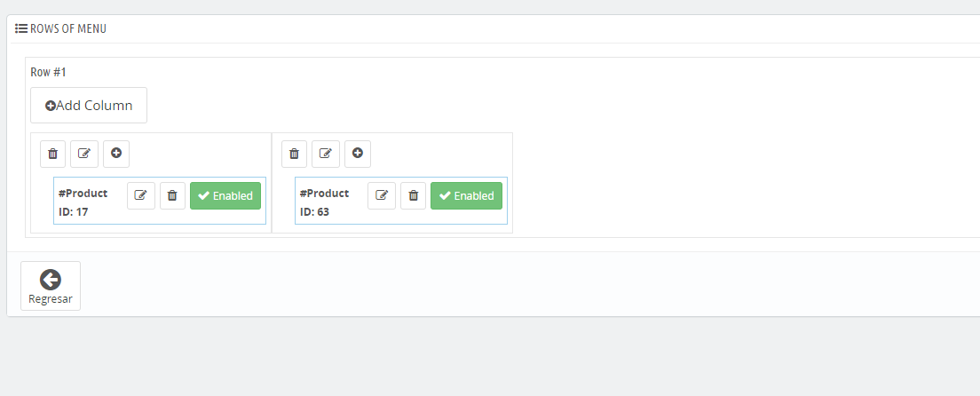Screen dimensions: 980x396
Task: Select the #Product ID: 63 block label
Action: click(324, 202)
